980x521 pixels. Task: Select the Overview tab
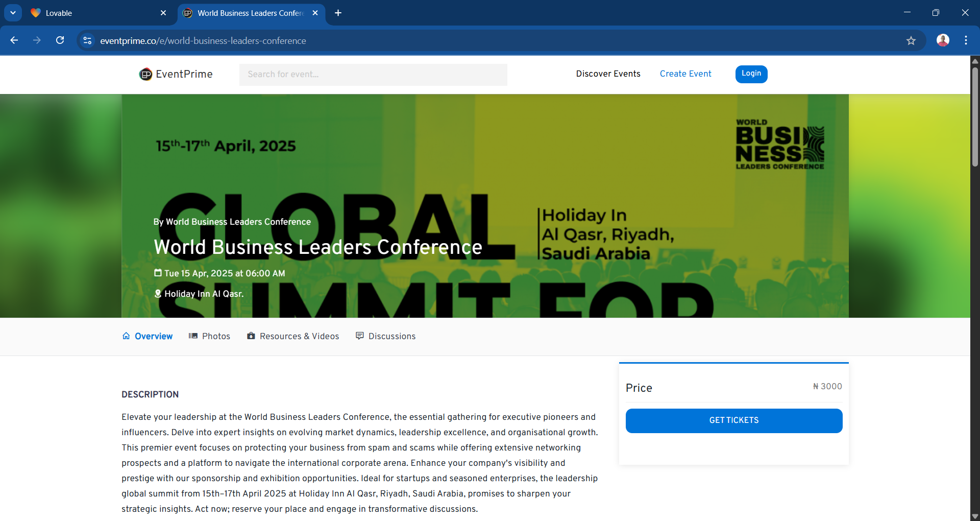click(148, 336)
